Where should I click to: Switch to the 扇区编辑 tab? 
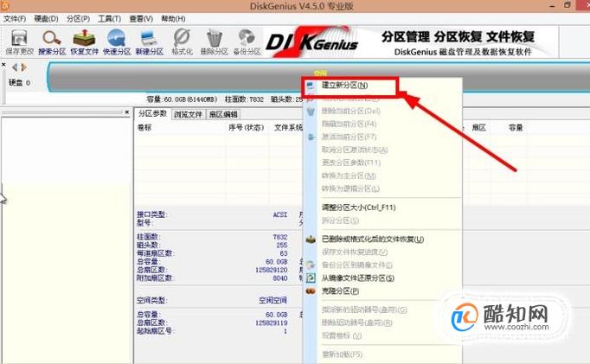click(x=223, y=114)
